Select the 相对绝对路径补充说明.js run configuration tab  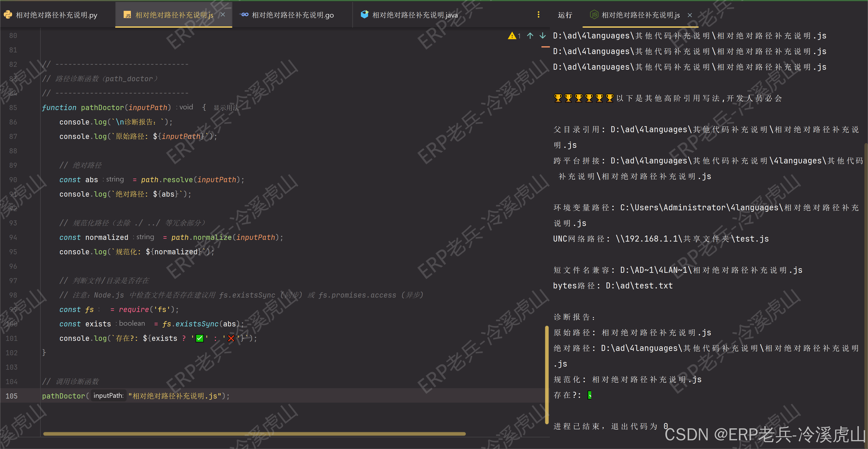[x=641, y=15]
